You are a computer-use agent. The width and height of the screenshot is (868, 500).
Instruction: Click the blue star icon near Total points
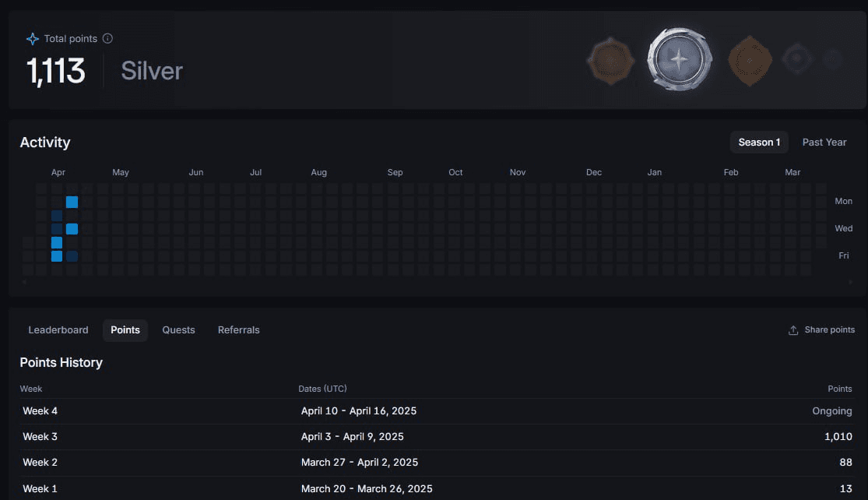[x=33, y=38]
